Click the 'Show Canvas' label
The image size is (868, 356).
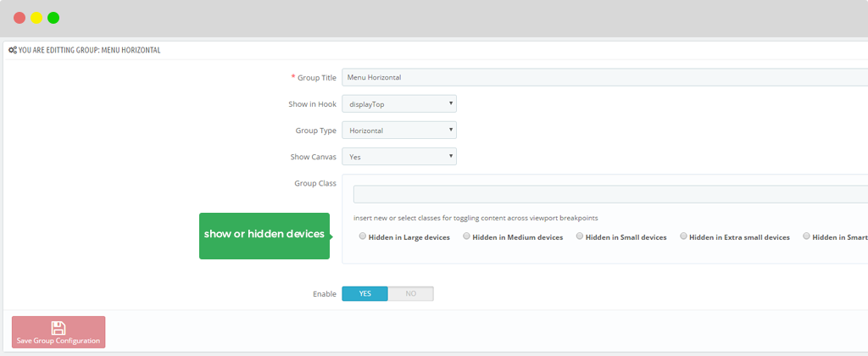tap(314, 158)
